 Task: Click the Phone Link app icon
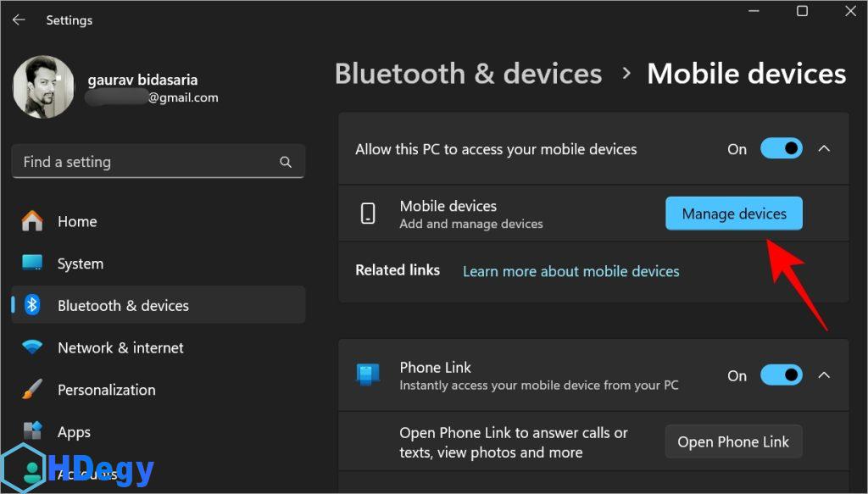pyautogui.click(x=368, y=375)
